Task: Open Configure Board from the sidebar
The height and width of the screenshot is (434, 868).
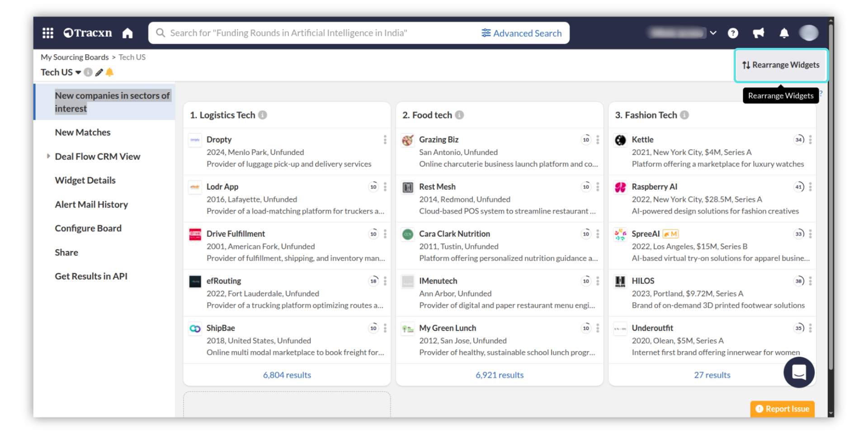Action: 88,228
